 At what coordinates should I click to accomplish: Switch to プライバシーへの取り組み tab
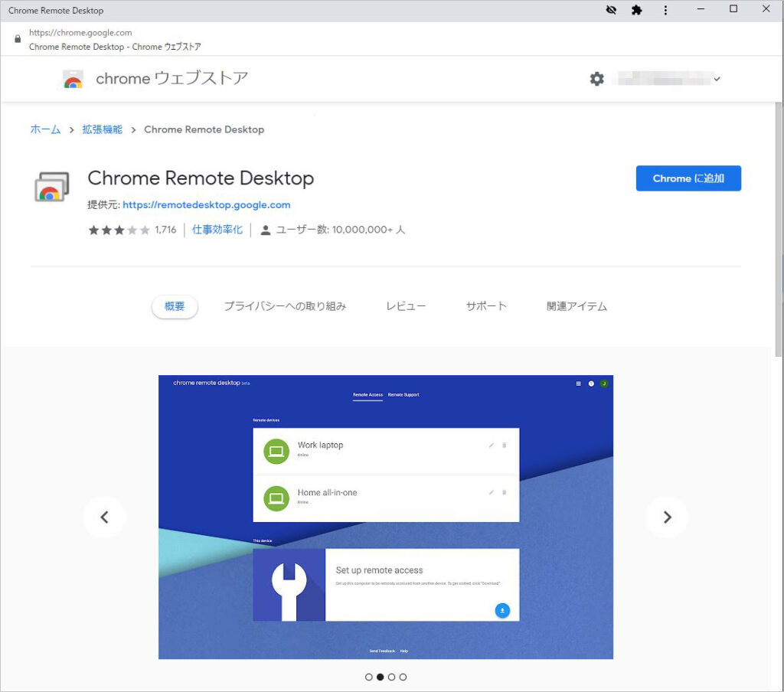[x=285, y=306]
